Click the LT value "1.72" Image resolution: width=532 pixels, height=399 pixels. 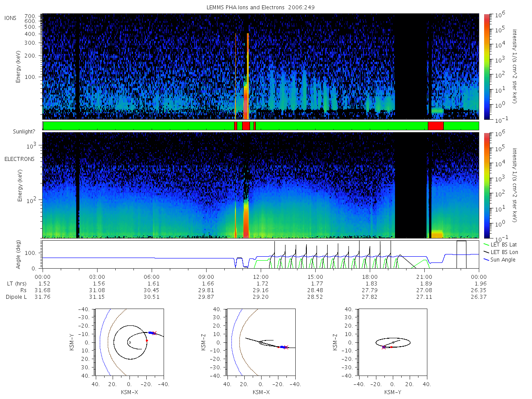[261, 283]
